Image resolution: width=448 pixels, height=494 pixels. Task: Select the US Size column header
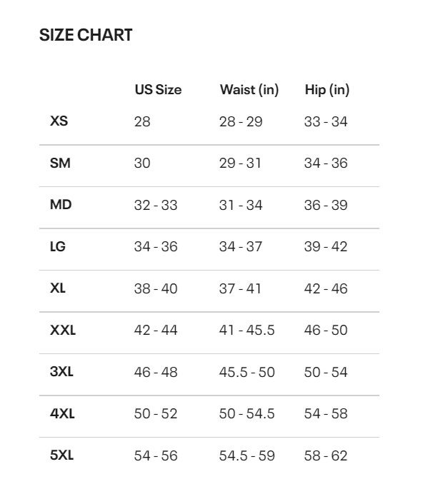[x=158, y=90]
